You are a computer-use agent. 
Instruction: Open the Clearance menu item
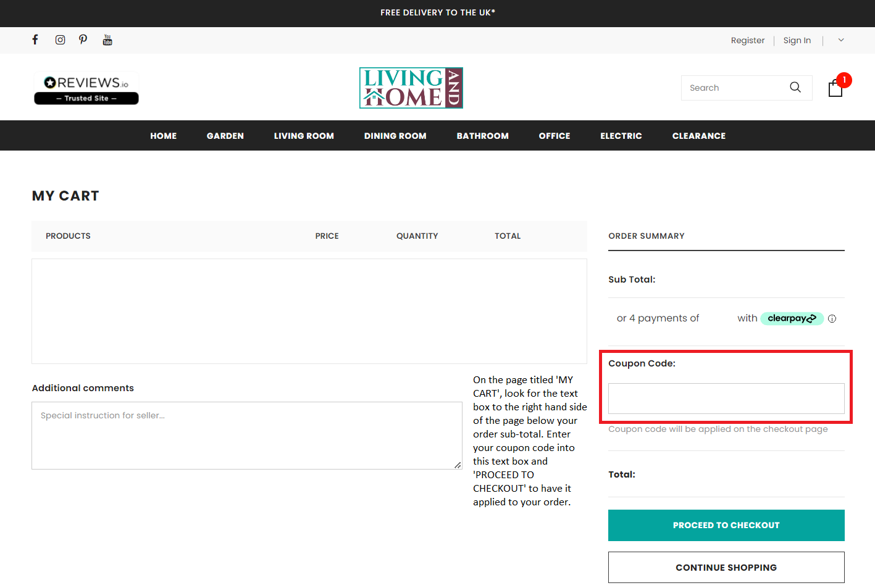click(x=699, y=136)
